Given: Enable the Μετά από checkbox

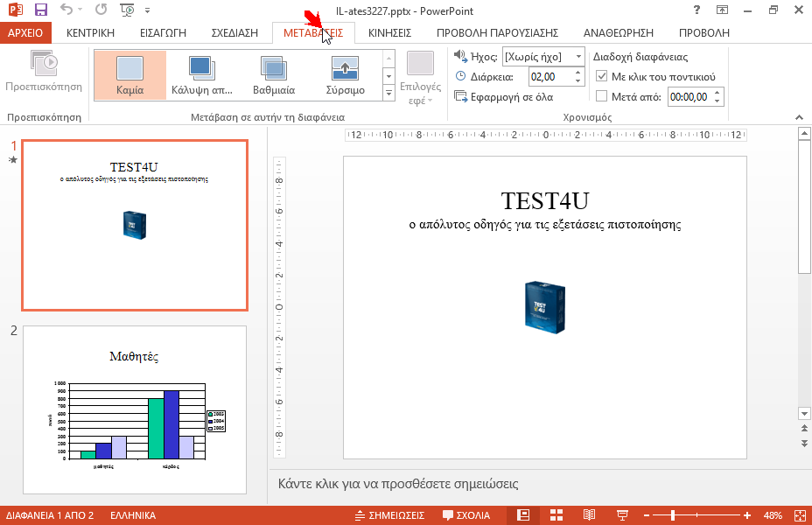Looking at the screenshot, I should pos(601,96).
